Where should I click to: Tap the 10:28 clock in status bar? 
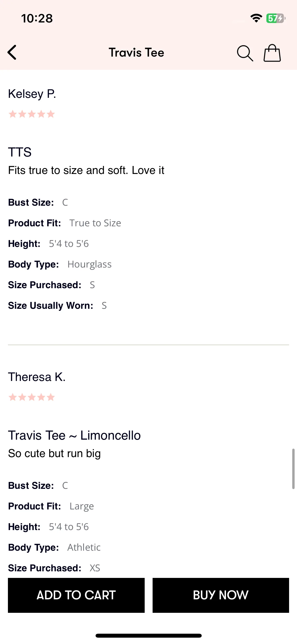37,18
